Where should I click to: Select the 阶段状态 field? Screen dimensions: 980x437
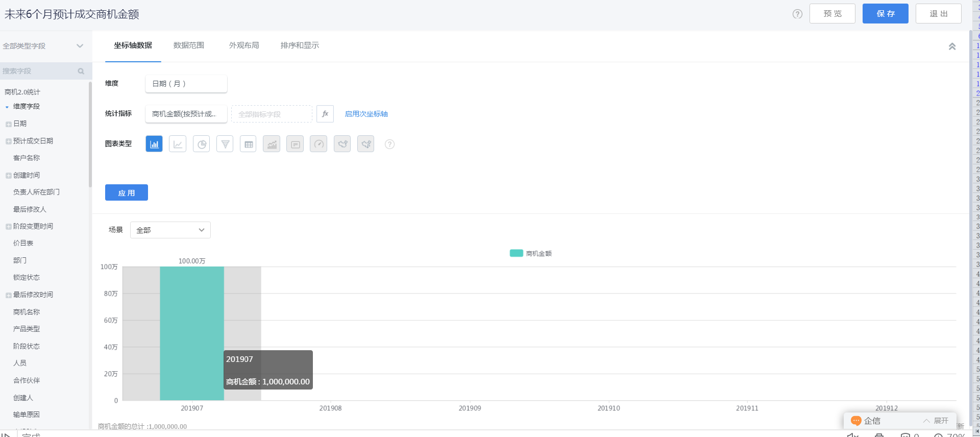[x=27, y=346]
